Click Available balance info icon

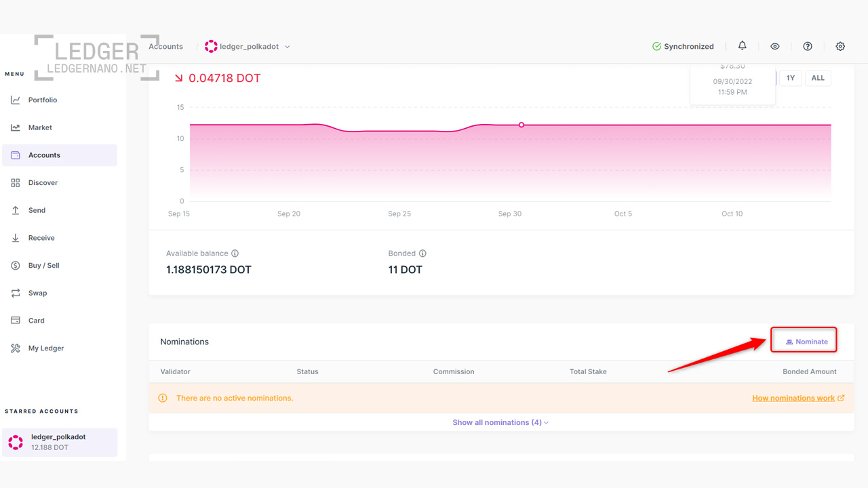tap(235, 253)
